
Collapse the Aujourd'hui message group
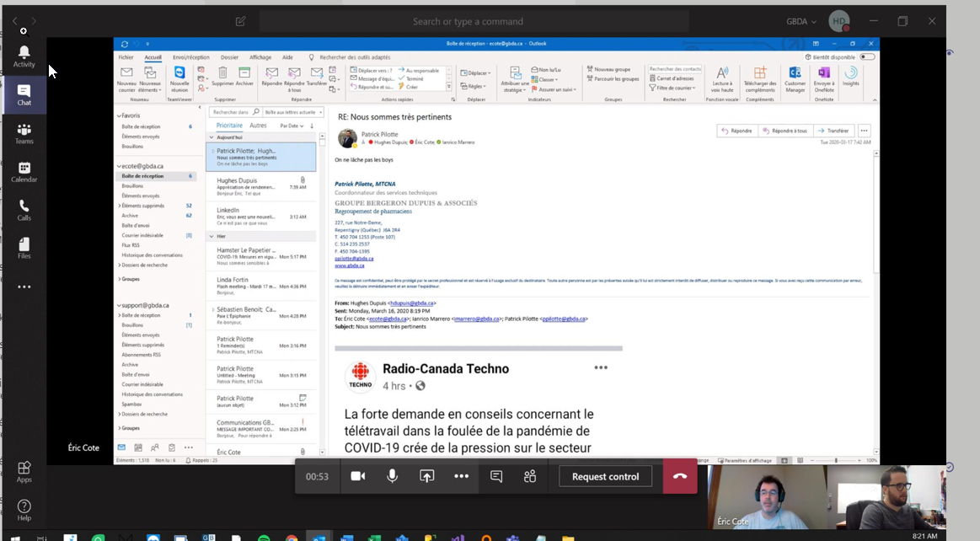click(x=212, y=137)
